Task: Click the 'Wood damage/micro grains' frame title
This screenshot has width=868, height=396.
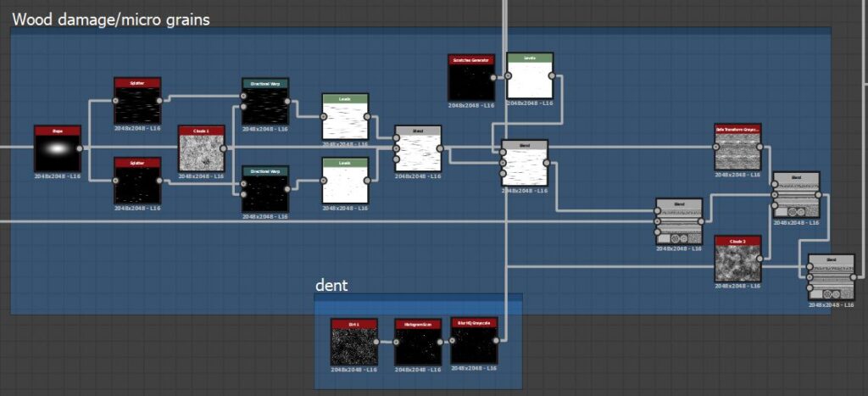Action: click(111, 20)
